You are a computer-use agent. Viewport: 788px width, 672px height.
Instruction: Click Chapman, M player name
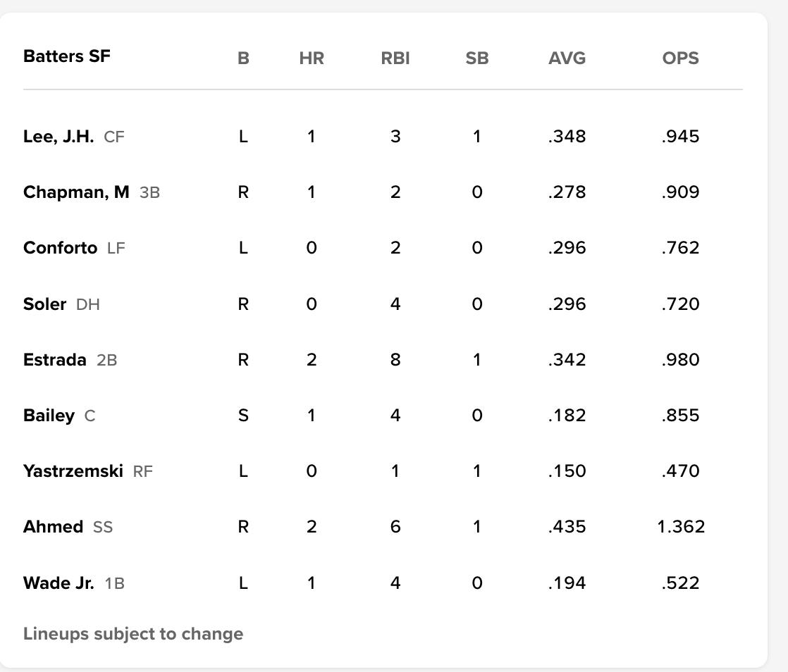(76, 192)
